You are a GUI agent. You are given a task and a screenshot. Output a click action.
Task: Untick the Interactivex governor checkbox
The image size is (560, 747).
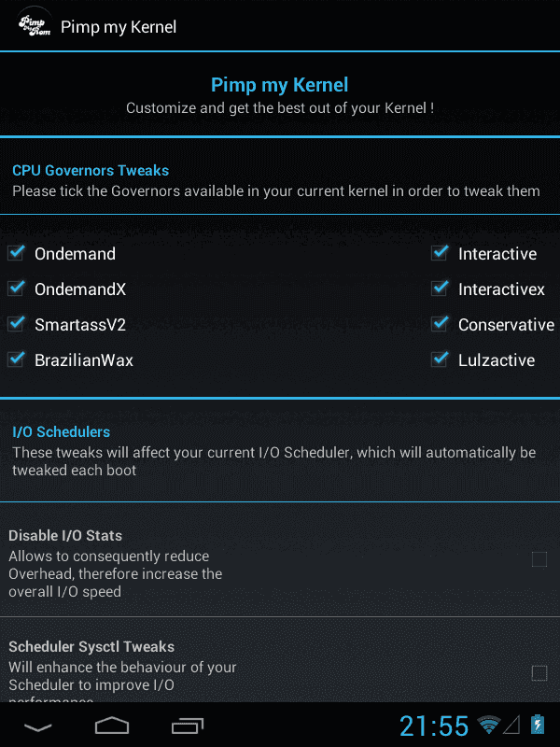(440, 288)
